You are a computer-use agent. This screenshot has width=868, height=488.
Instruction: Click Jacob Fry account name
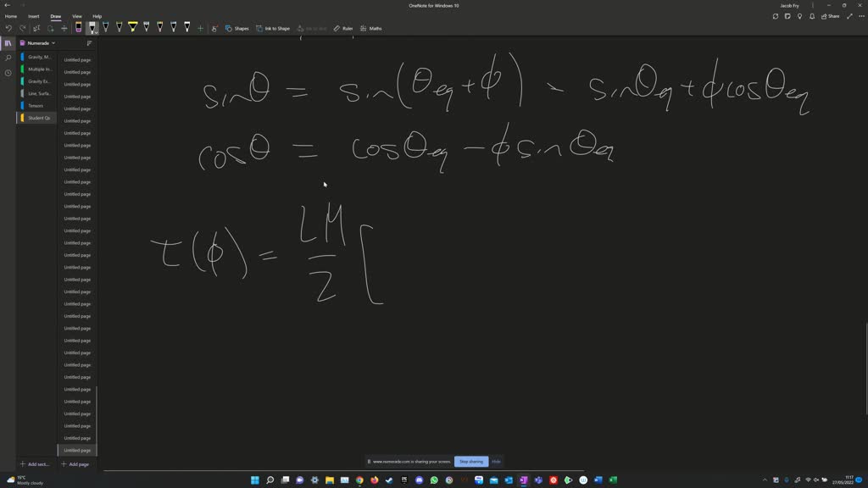pos(789,6)
